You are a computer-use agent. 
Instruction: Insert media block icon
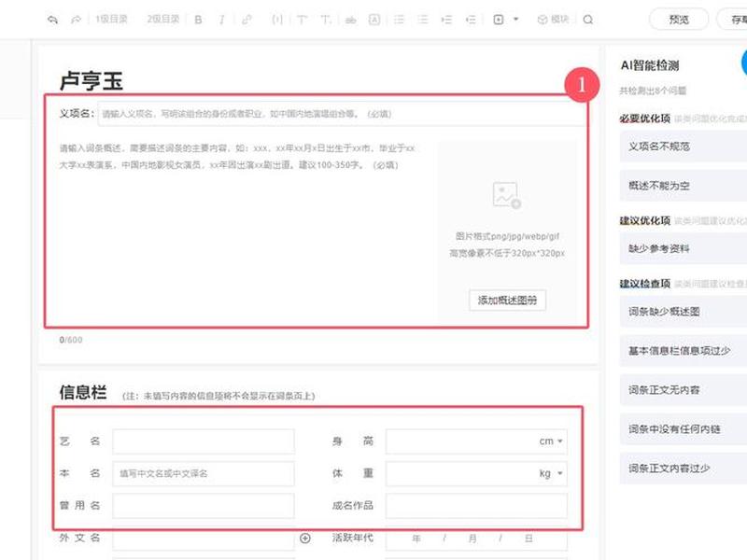pyautogui.click(x=499, y=20)
